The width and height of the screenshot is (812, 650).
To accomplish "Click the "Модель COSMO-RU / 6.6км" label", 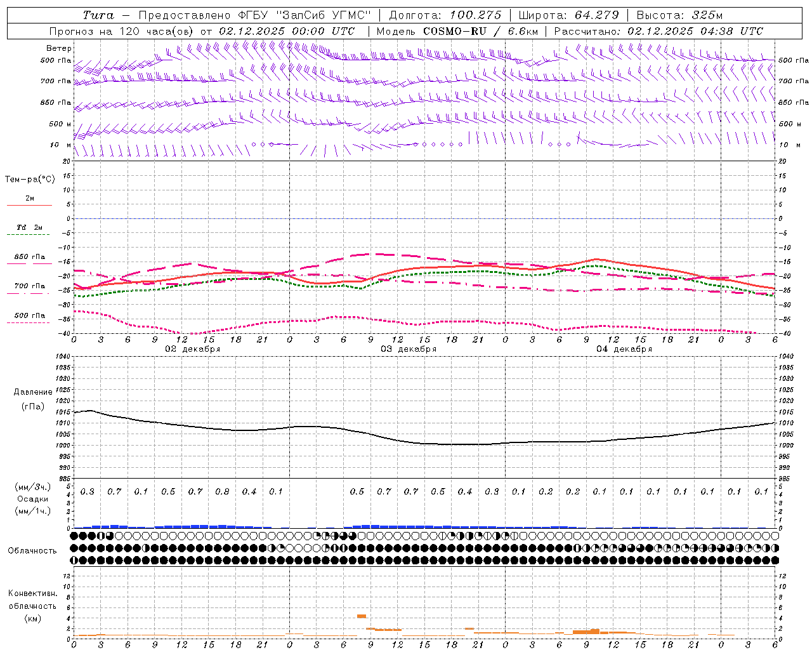I will pos(457,31).
